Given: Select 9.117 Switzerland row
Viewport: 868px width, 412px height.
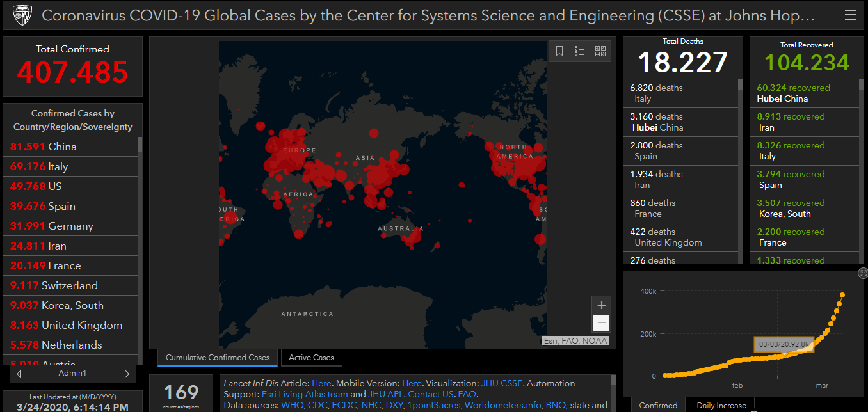Looking at the screenshot, I should tap(70, 285).
